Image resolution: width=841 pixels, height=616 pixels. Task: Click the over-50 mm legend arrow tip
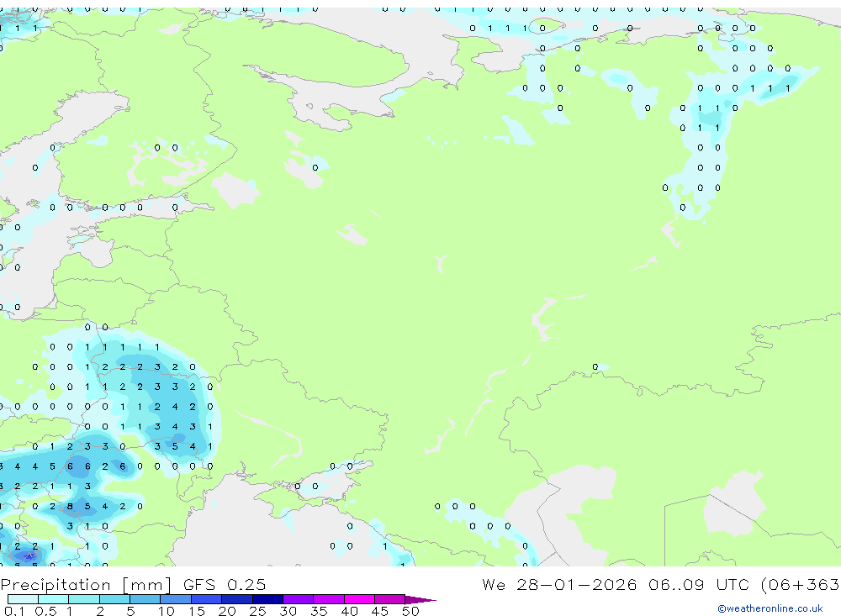pos(421,599)
